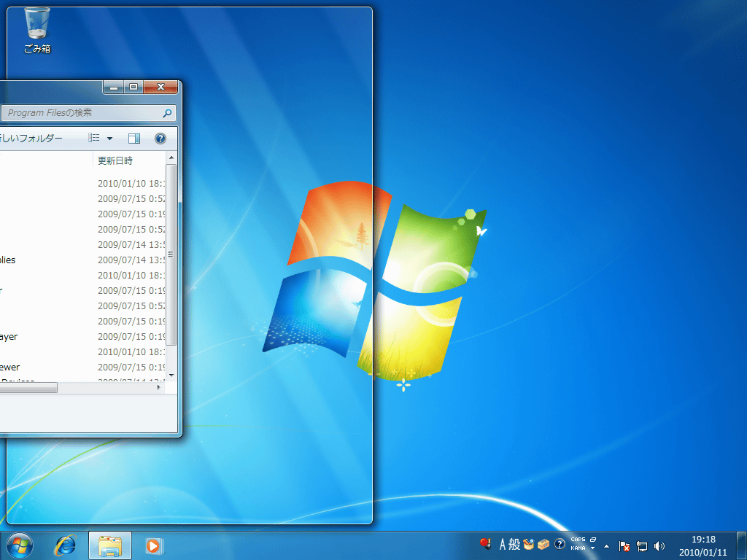Image resolution: width=747 pixels, height=560 pixels.
Task: Open the volume speaker icon
Action: click(x=659, y=546)
